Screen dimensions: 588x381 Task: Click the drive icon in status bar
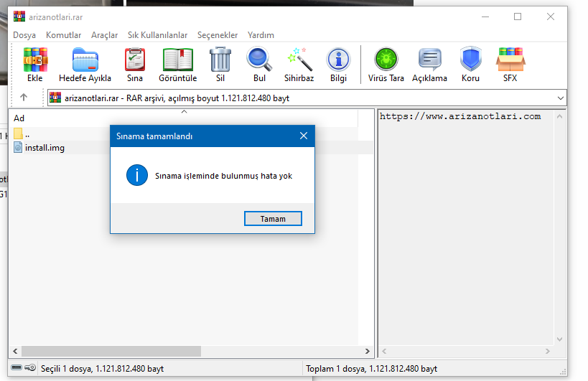coord(17,367)
